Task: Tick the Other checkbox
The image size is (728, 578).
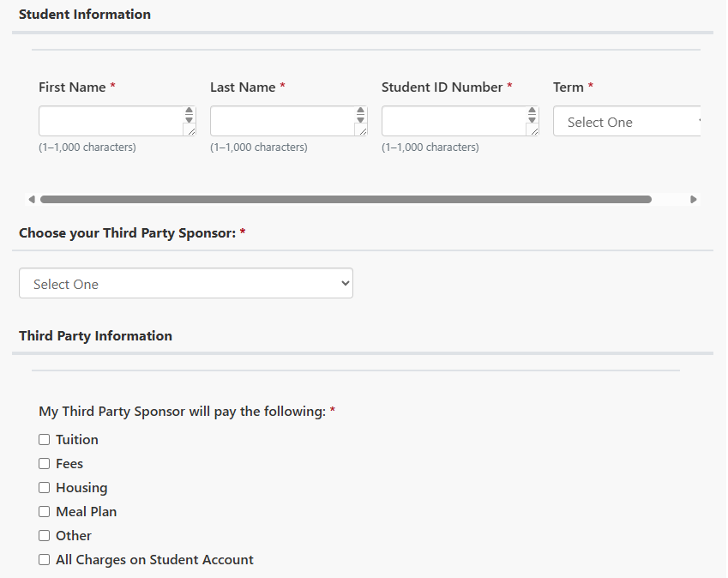Action: (x=44, y=536)
